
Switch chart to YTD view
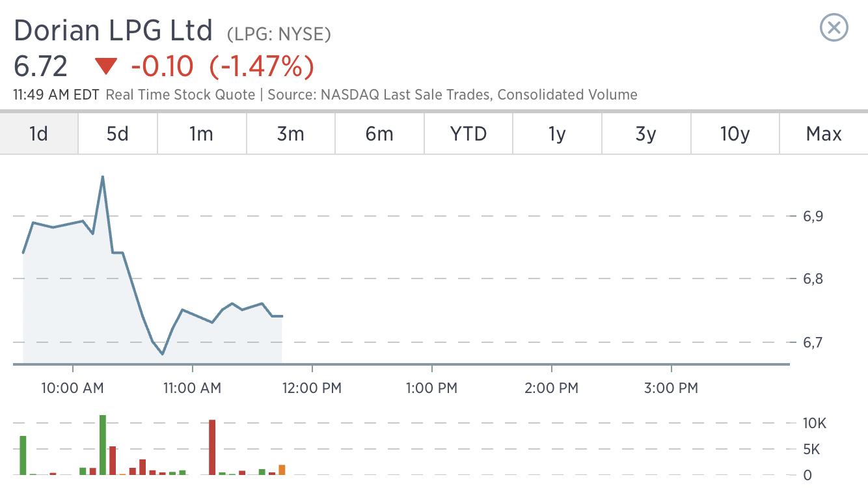tap(468, 134)
